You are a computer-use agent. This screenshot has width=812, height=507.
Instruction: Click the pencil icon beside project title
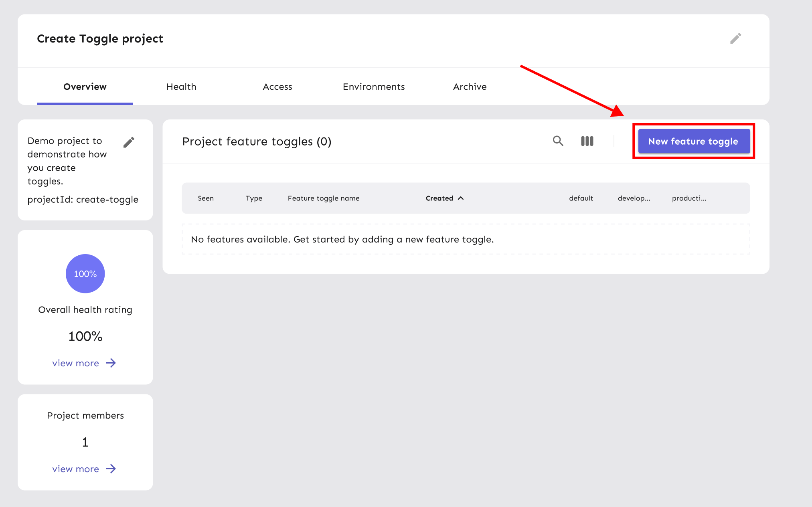pyautogui.click(x=735, y=38)
